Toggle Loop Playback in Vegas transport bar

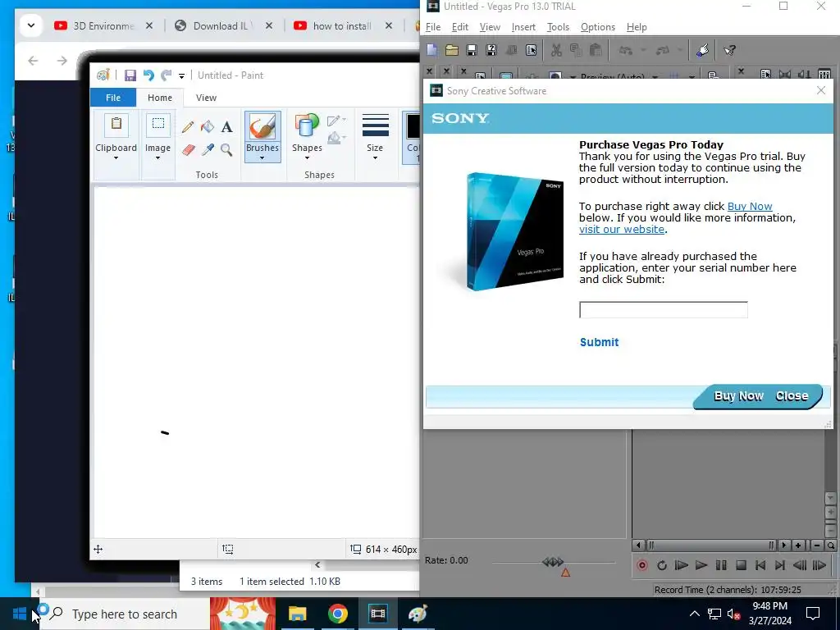pyautogui.click(x=662, y=565)
